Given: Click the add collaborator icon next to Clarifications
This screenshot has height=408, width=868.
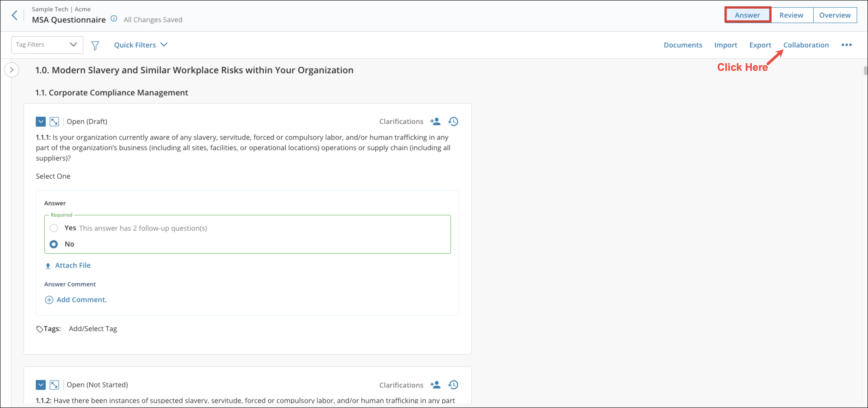Looking at the screenshot, I should click(x=435, y=121).
